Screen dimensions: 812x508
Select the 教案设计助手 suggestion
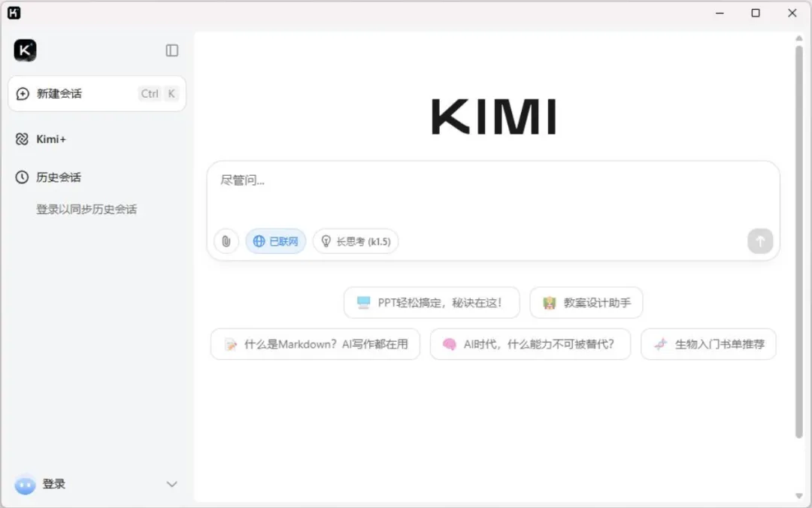tap(586, 303)
